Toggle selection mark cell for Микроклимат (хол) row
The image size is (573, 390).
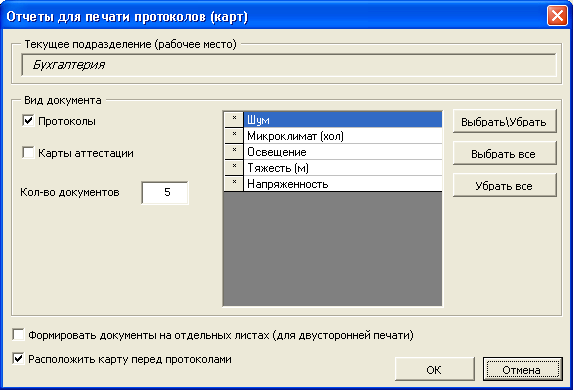(234, 136)
